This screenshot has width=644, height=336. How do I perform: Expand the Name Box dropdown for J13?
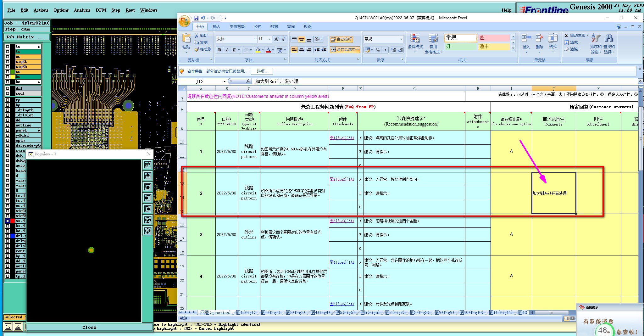[x=225, y=81]
